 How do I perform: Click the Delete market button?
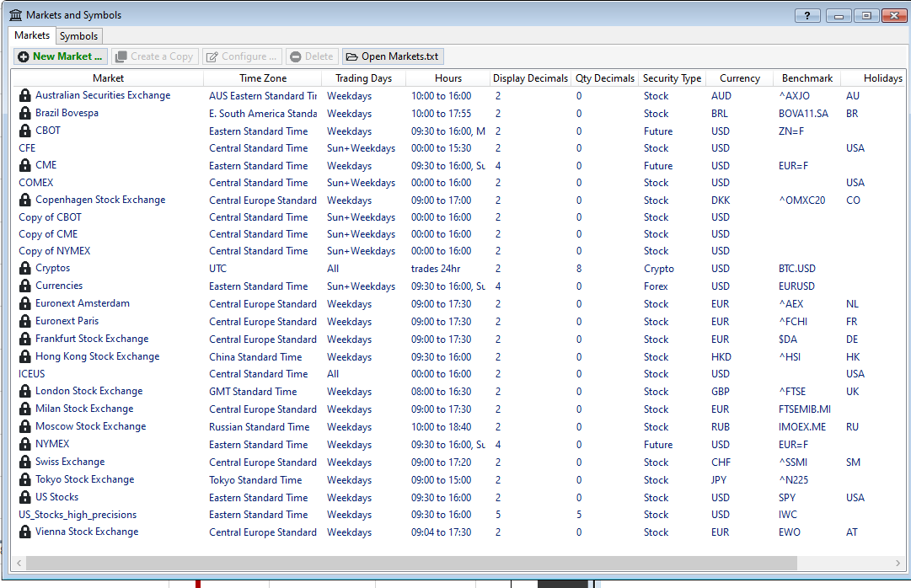pyautogui.click(x=312, y=56)
